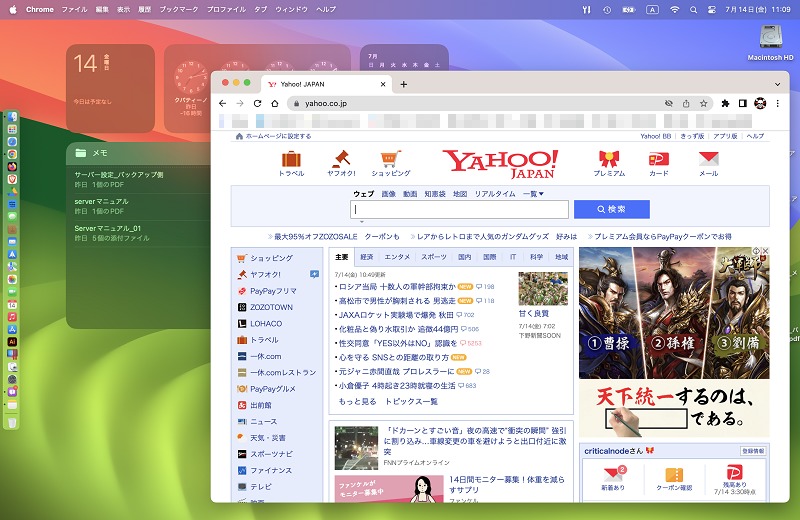Click the Wi-Fi icon in the menu bar

pos(674,9)
